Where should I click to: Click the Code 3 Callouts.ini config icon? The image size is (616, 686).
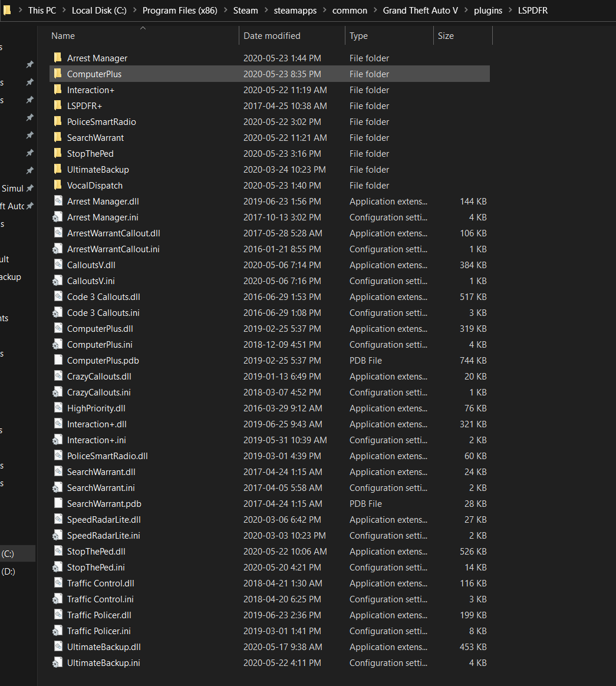coord(57,312)
